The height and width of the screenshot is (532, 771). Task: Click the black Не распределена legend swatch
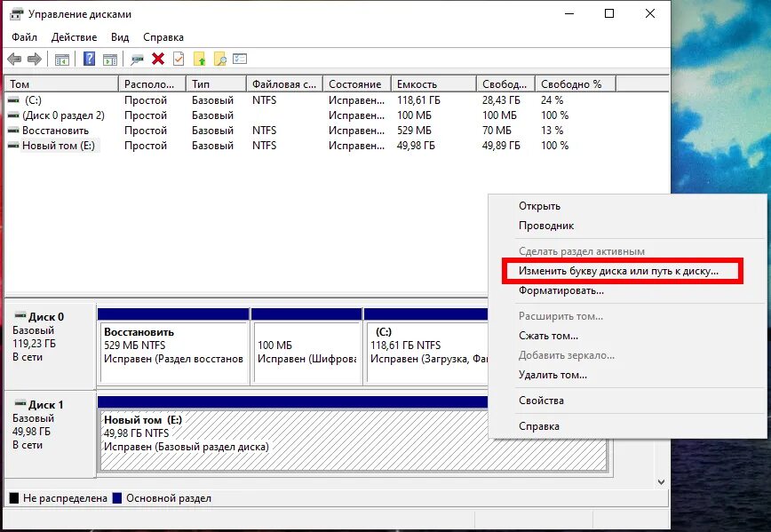coord(14,498)
